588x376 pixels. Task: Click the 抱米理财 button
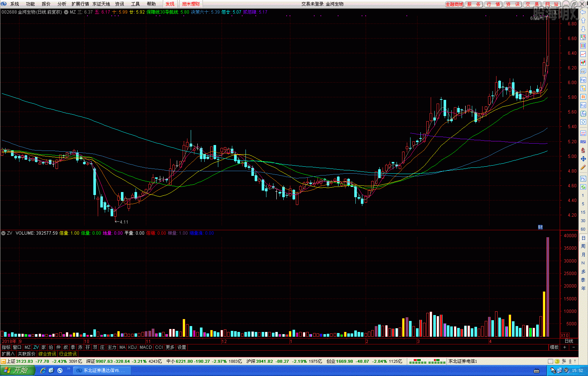click(191, 4)
